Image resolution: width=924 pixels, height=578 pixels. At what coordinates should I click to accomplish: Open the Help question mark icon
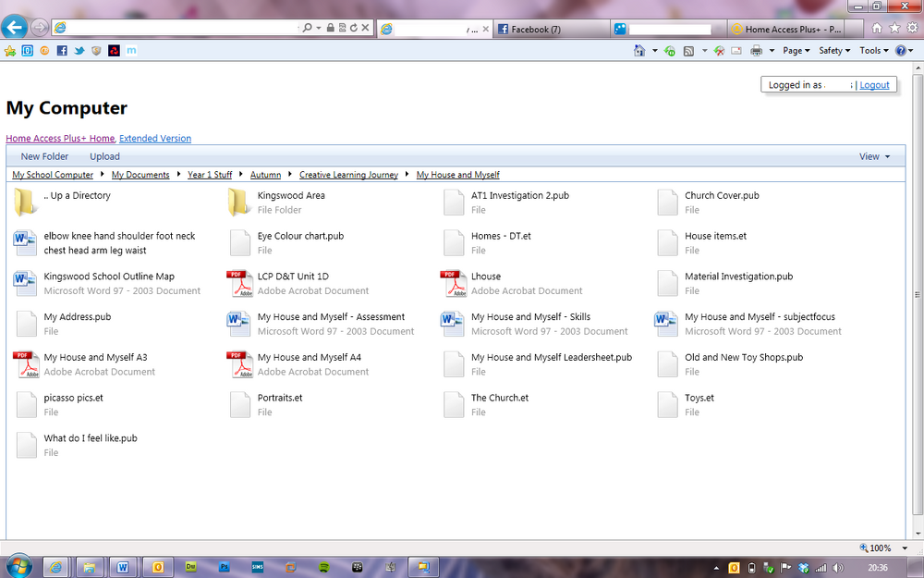[901, 51]
